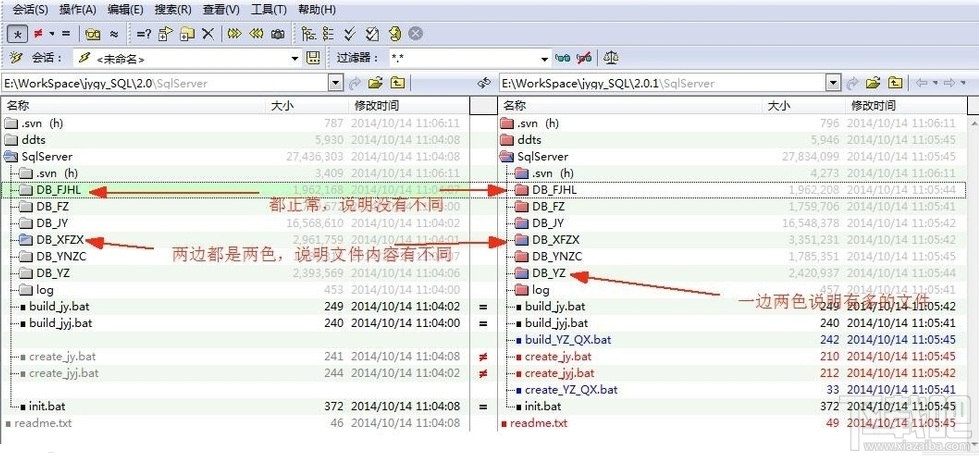The width and height of the screenshot is (979, 456).
Task: Click right pane Up One Level icon
Action: (895, 82)
